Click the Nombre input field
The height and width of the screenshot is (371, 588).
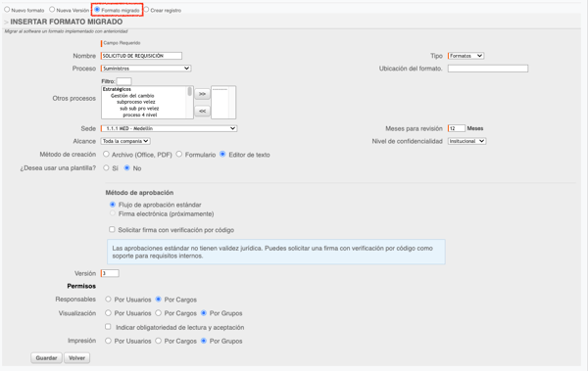(141, 56)
